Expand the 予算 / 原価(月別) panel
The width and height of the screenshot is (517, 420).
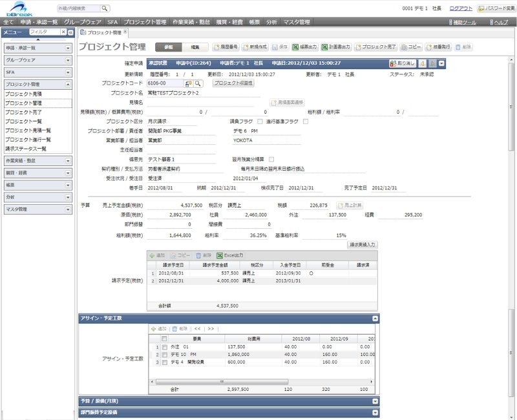[x=375, y=401]
